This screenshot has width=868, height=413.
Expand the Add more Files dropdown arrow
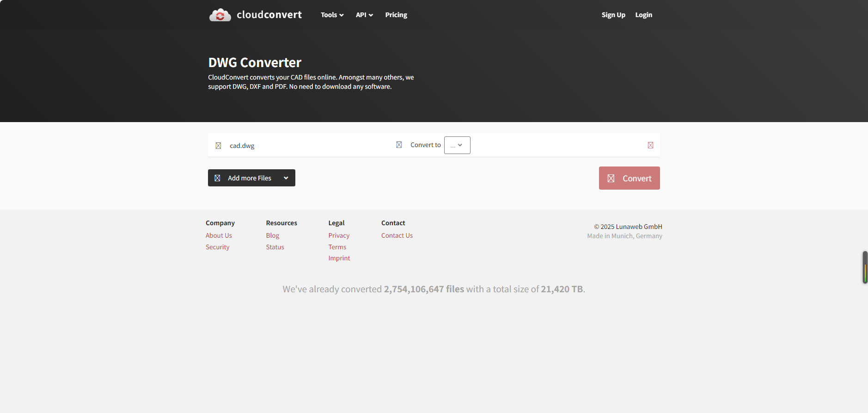click(x=286, y=178)
